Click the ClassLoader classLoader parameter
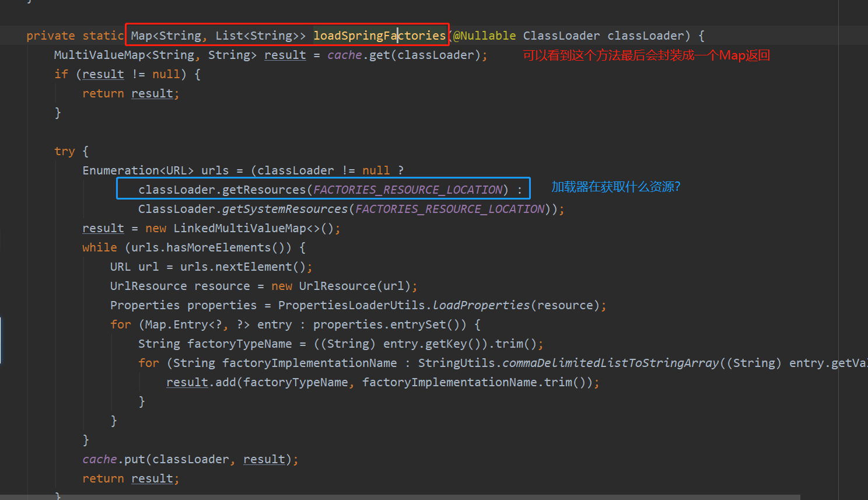Screen dimensions: 868x500 (603, 36)
